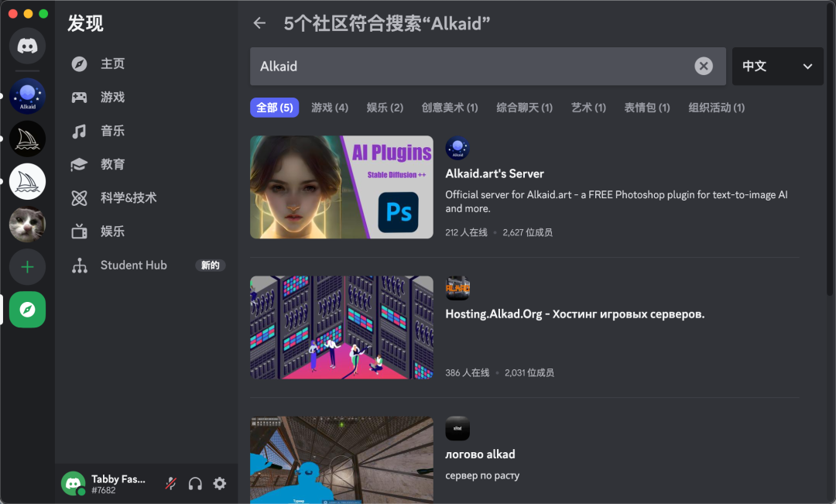This screenshot has width=836, height=504.
Task: Click the Hosting.Alkad.Org server icon
Action: click(457, 288)
